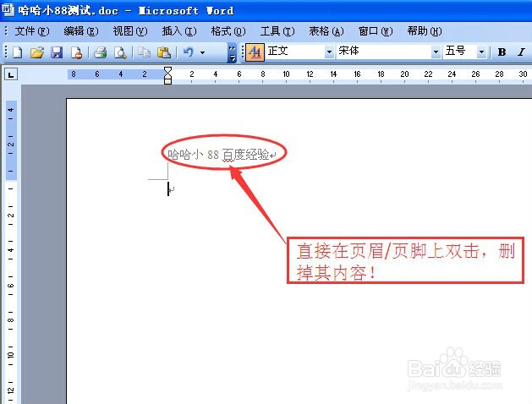Open the 格式(O) menu
532x404 pixels.
pos(228,31)
